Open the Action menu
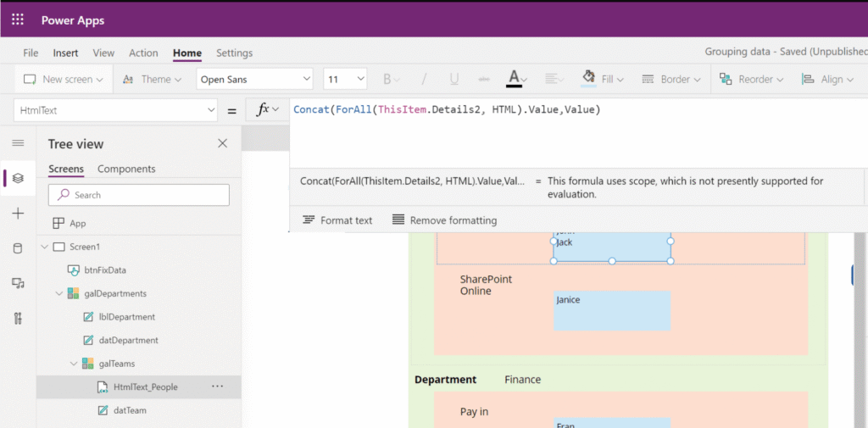This screenshot has height=428, width=868. click(x=143, y=53)
